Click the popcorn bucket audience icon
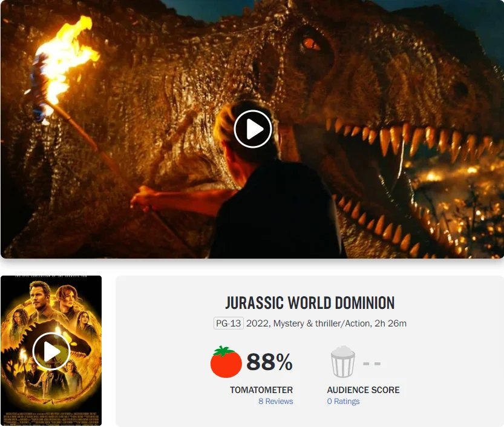Screen dimensions: 504x427 pos(343,362)
